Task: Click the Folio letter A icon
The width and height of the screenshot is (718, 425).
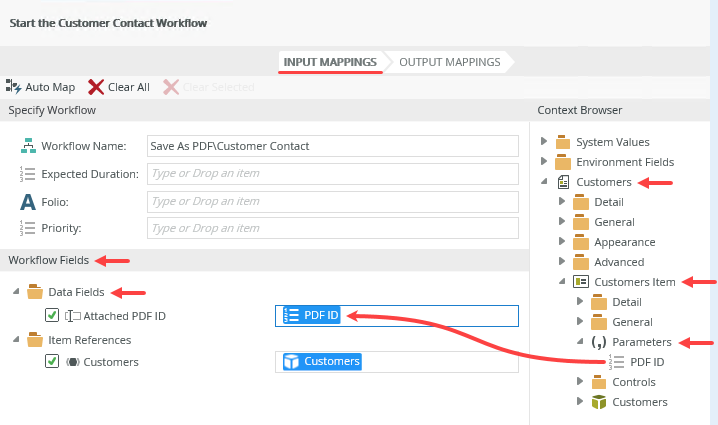Action: click(28, 201)
